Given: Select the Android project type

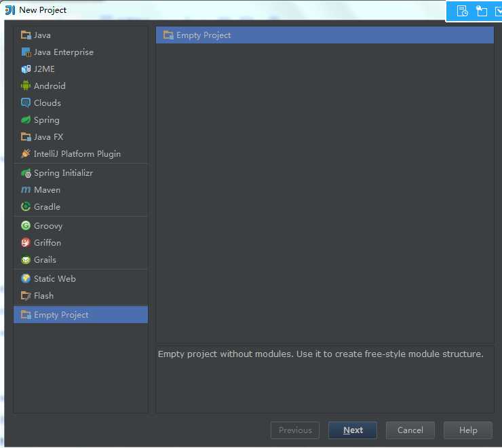Looking at the screenshot, I should (x=81, y=86).
